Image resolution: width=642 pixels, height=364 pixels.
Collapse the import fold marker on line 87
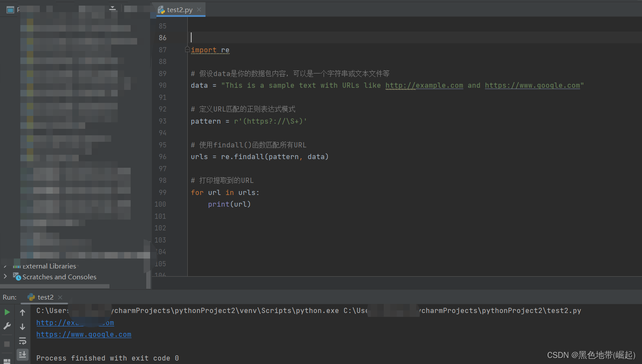tap(187, 50)
